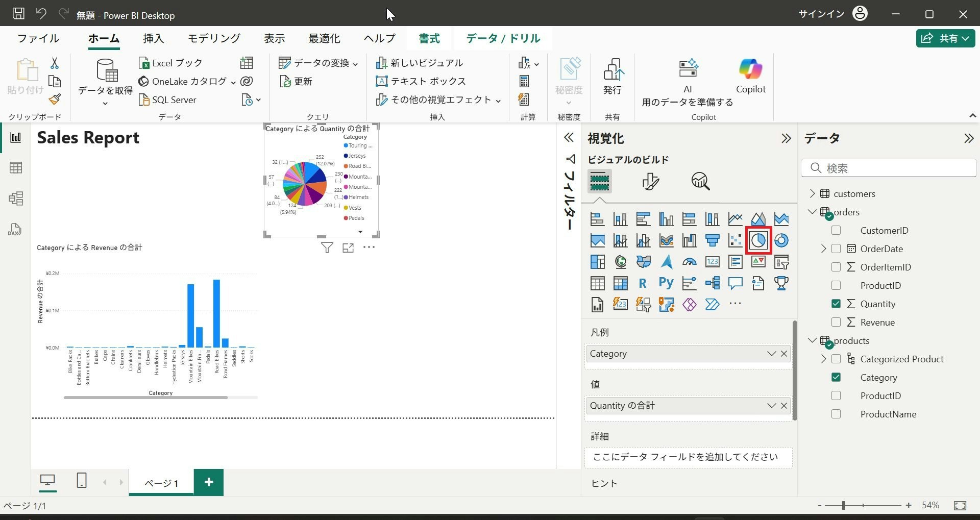Open focus mode for the pie chart
Image resolution: width=980 pixels, height=520 pixels.
tap(348, 248)
